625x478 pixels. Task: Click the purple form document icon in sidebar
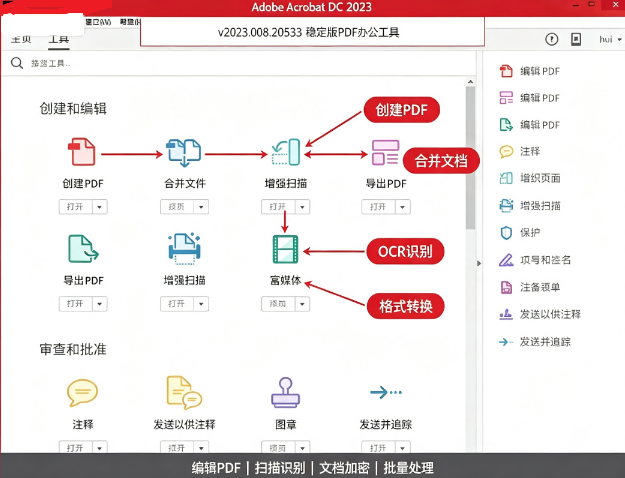tap(506, 287)
